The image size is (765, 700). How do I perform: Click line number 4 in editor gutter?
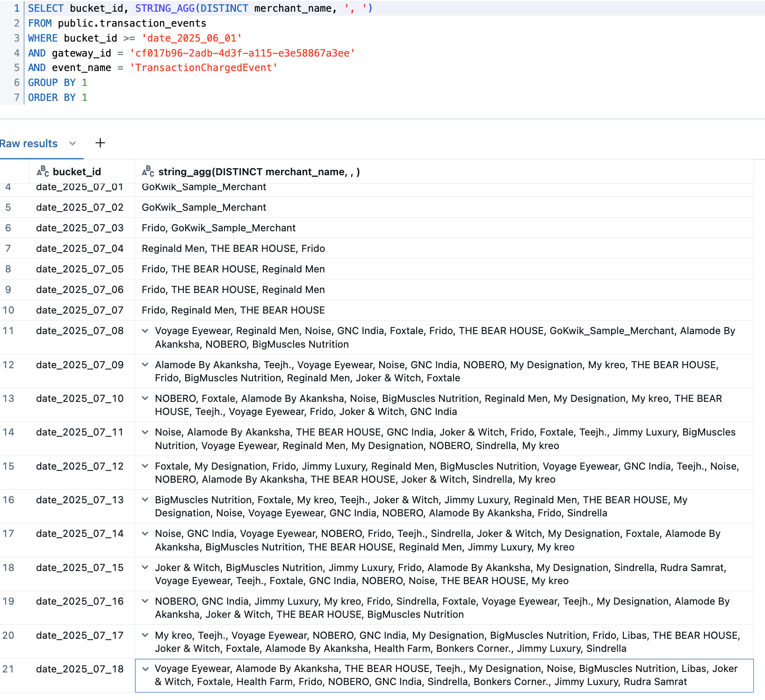coord(17,53)
